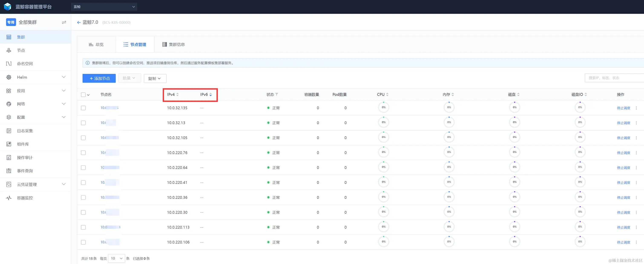Image resolution: width=644 pixels, height=264 pixels.
Task: Check the row checkbox for 10.0.32.13
Action: (83, 123)
